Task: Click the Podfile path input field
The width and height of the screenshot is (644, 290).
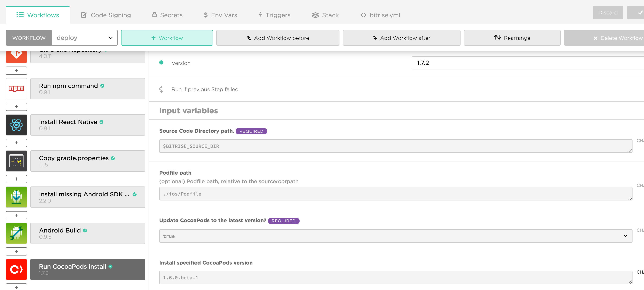Action: pos(395,194)
